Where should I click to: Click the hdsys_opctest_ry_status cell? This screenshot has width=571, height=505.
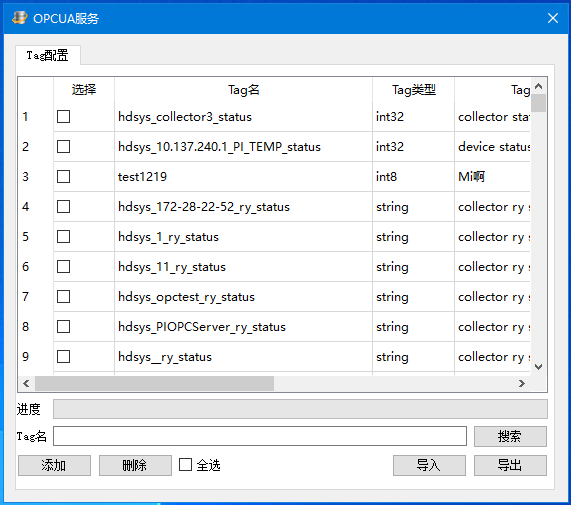tap(243, 297)
